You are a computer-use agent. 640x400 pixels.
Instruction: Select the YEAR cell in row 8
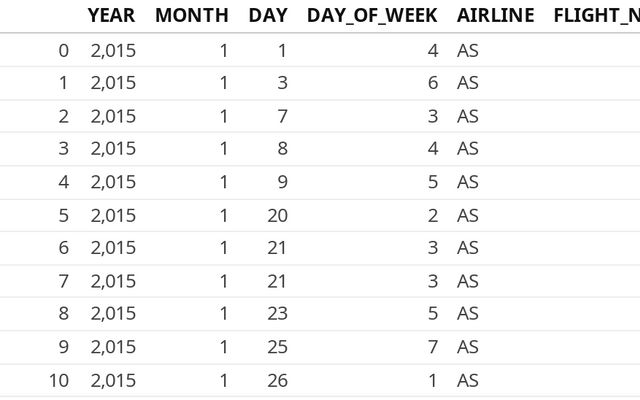[x=112, y=314]
